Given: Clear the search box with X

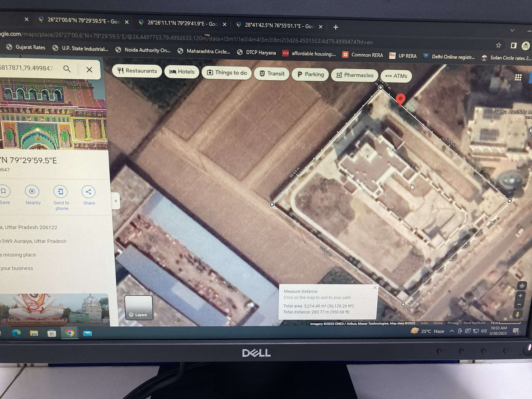Looking at the screenshot, I should click(89, 70).
